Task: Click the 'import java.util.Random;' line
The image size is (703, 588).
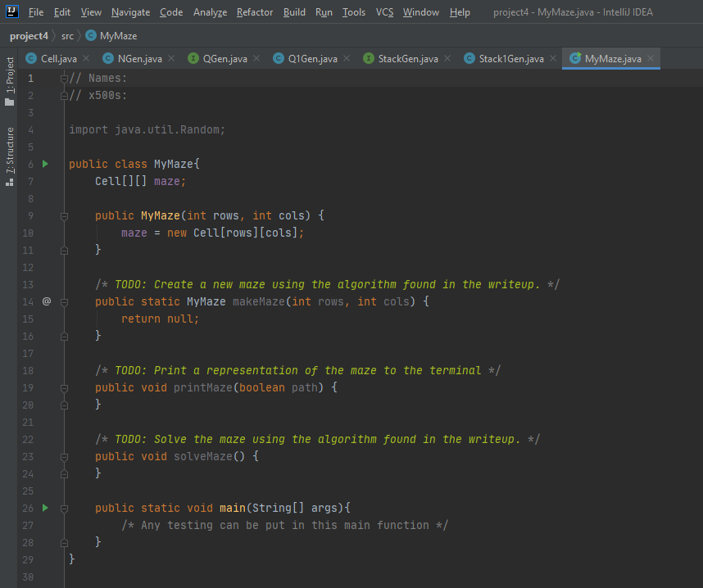Action: [x=147, y=129]
